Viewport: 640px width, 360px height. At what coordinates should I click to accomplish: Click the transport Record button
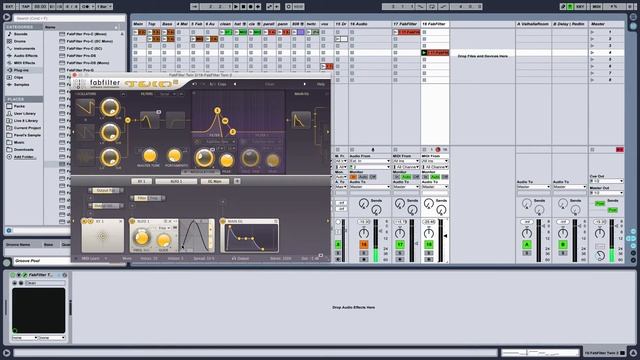point(251,7)
